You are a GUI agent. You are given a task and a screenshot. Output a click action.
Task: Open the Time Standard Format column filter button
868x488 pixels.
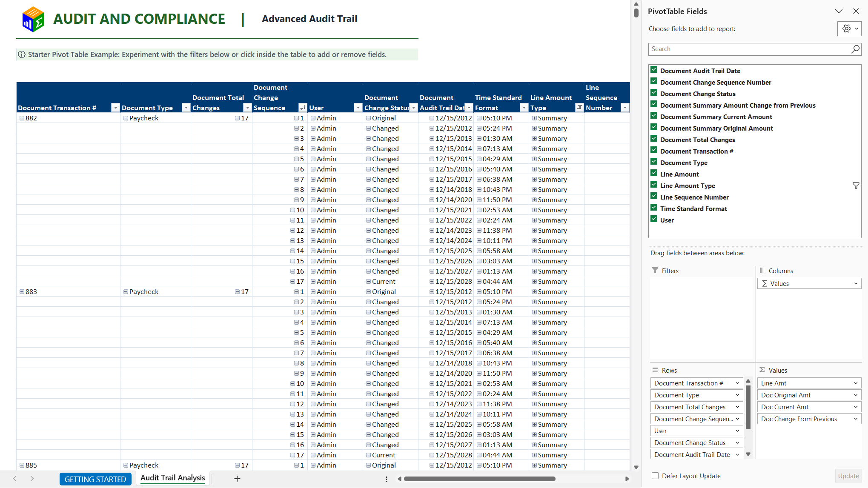point(524,108)
